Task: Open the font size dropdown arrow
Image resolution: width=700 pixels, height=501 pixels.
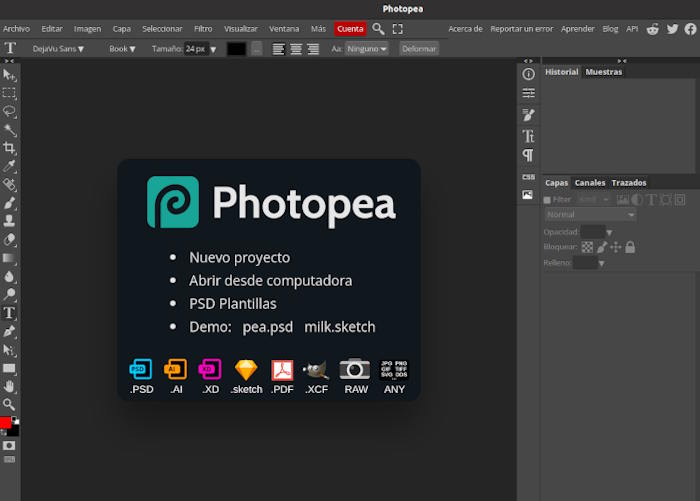Action: click(x=213, y=49)
